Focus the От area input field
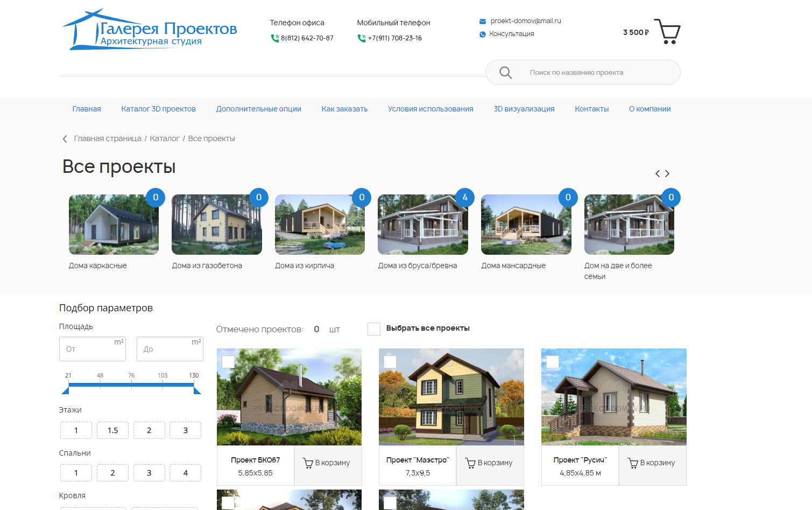812x510 pixels. coord(93,349)
